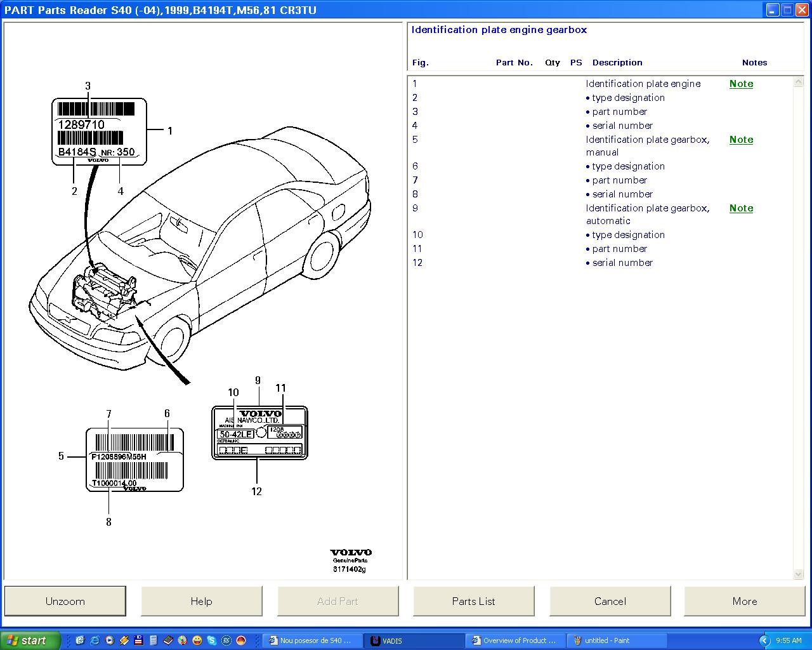Viewport: 812px width, 650px height.
Task: Click the circular blue logo quick launch icon
Action: [x=226, y=640]
